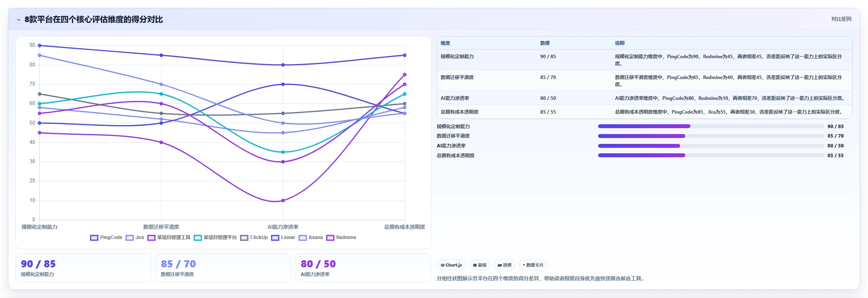Click x-axis label 总拥有成本透明度
Viewport: 868px width, 298px height.
[x=405, y=227]
